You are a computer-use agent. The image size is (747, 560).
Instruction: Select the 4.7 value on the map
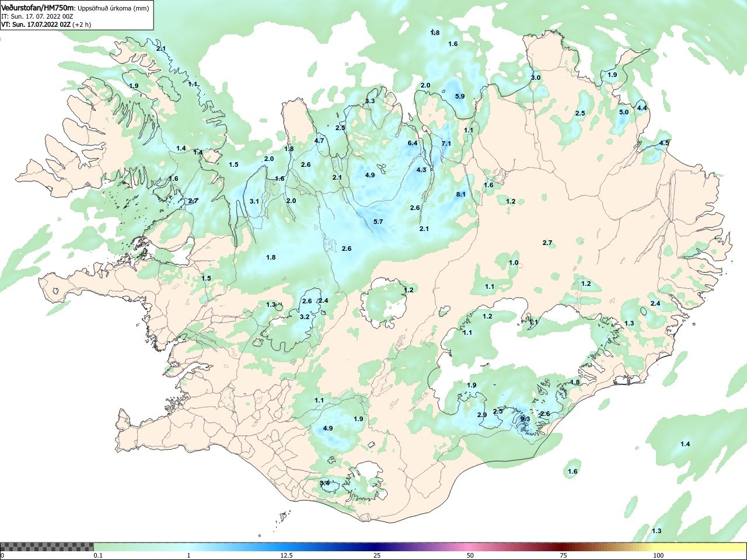click(319, 141)
